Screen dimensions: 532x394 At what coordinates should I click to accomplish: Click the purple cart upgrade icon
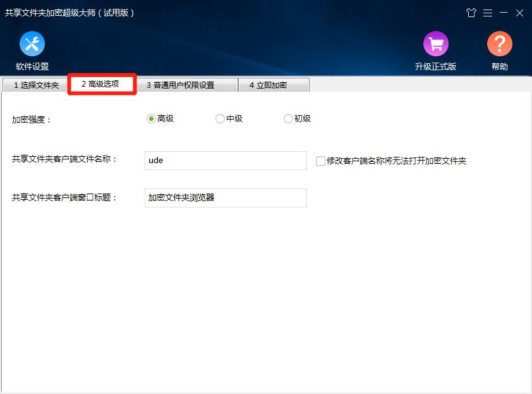[x=436, y=44]
